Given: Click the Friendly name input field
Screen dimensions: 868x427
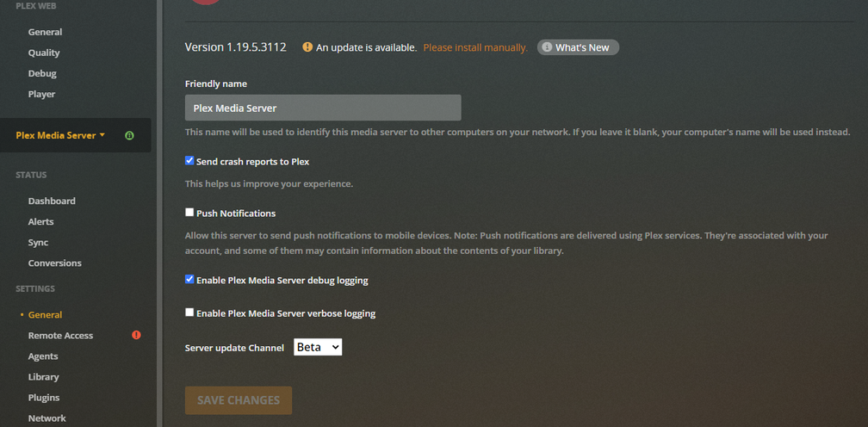Looking at the screenshot, I should 323,108.
